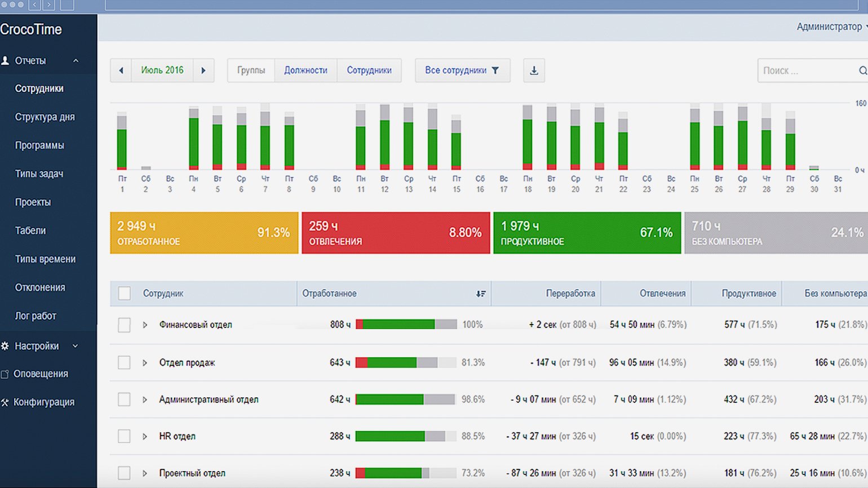Expand the HR отдел group row
This screenshot has height=488, width=868.
(145, 436)
